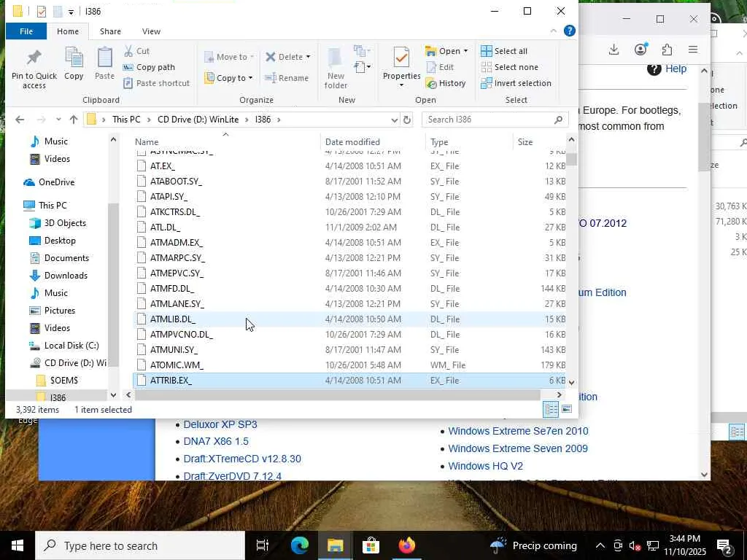Click the file list horizontal scrollbar
This screenshot has height=560, width=747.
337,394
